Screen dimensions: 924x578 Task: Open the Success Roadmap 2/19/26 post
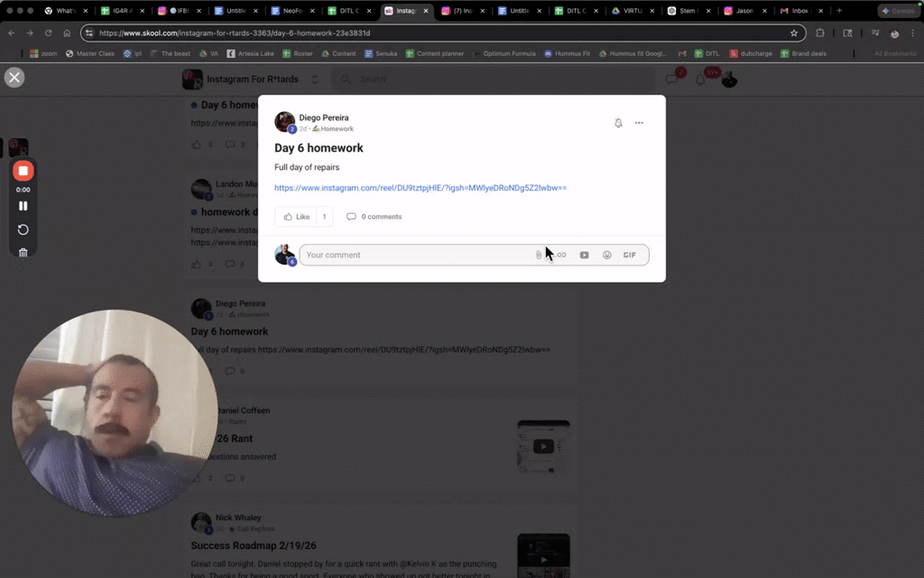click(x=254, y=545)
